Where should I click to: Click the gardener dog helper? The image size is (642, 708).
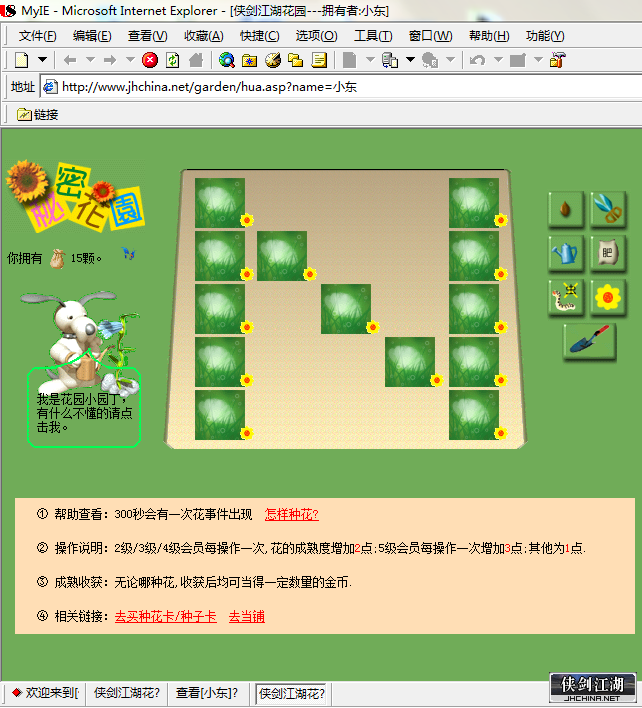click(81, 343)
